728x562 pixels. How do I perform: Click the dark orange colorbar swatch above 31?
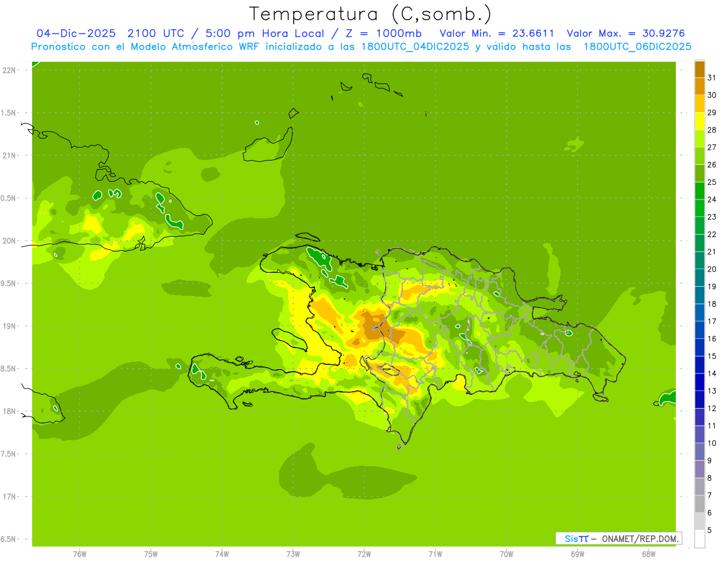699,69
